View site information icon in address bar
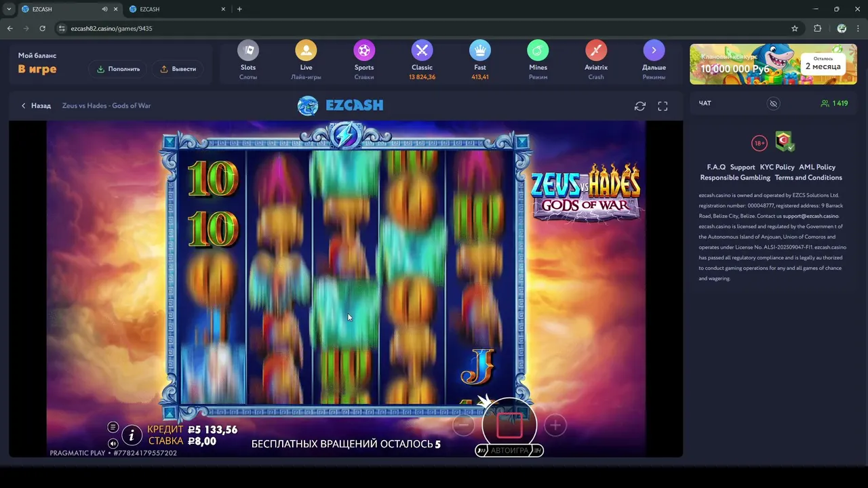This screenshot has width=868, height=488. (62, 28)
